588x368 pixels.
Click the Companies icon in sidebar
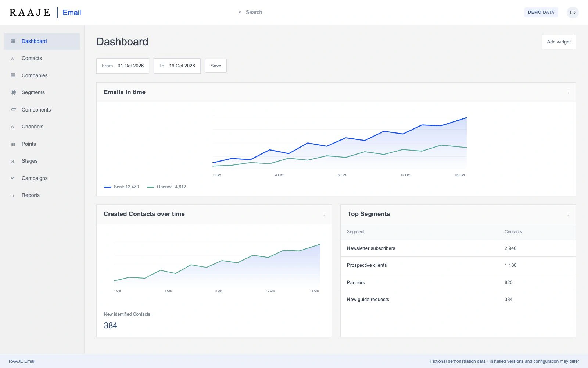pyautogui.click(x=13, y=75)
